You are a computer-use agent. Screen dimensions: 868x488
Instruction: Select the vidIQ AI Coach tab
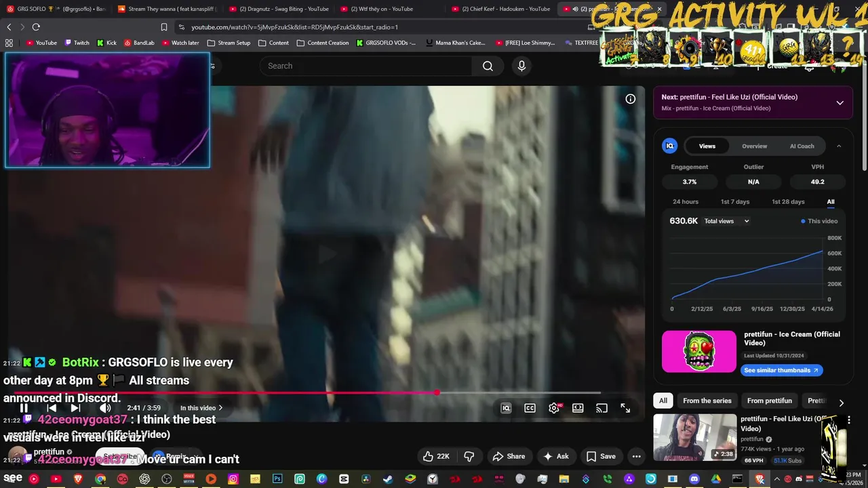click(802, 146)
